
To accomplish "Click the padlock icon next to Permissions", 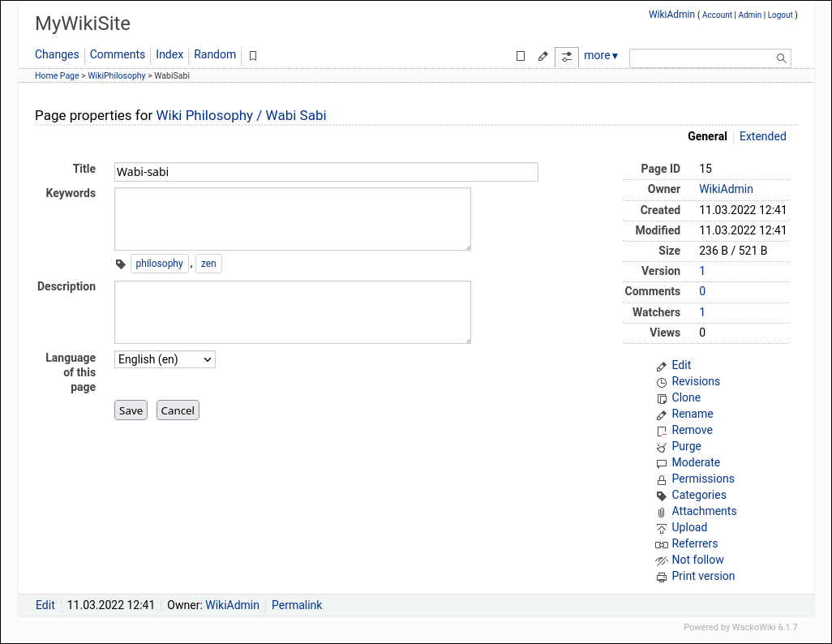I will coord(662,479).
